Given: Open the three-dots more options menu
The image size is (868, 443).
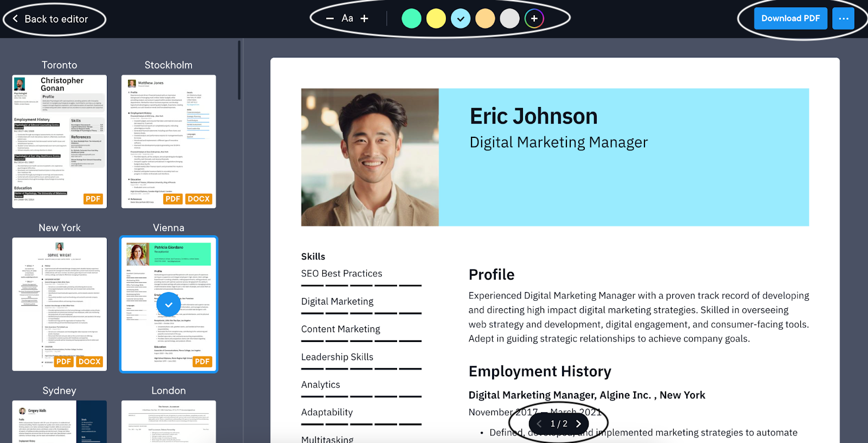Looking at the screenshot, I should click(x=843, y=18).
